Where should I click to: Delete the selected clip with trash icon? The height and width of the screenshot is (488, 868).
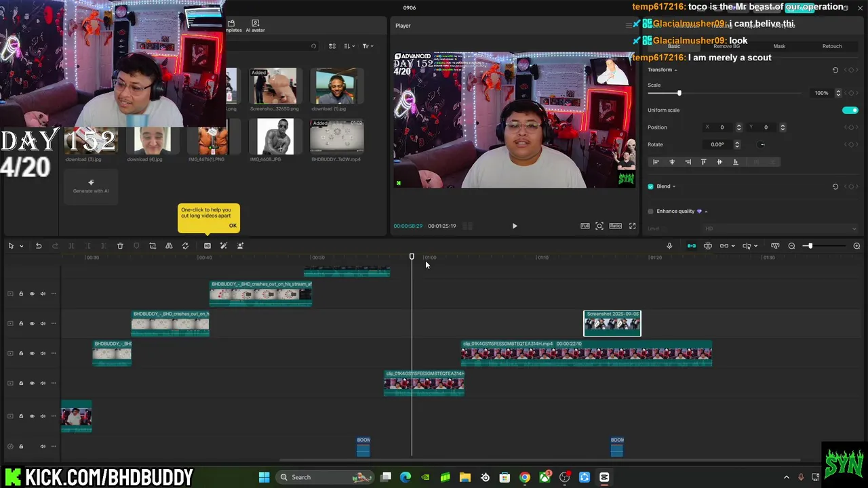(120, 246)
